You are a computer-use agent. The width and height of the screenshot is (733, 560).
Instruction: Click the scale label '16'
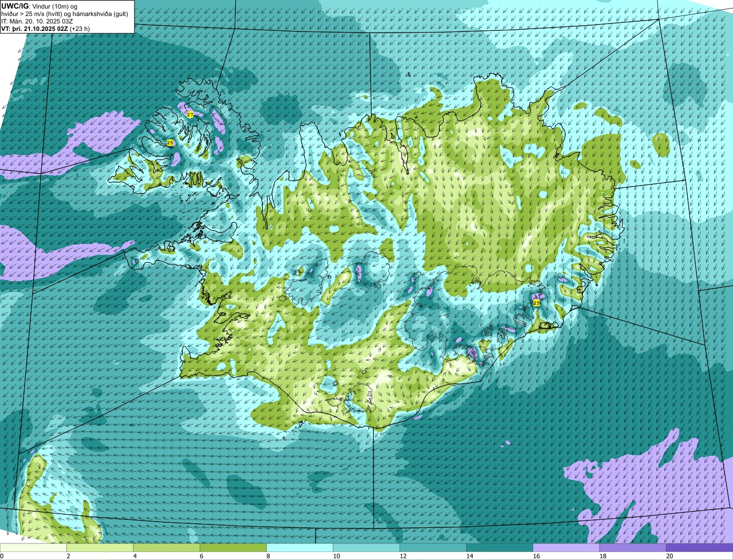(536, 556)
